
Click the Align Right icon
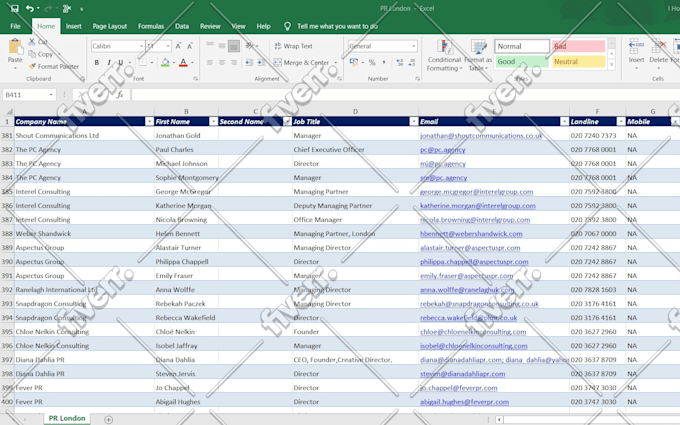[x=234, y=62]
